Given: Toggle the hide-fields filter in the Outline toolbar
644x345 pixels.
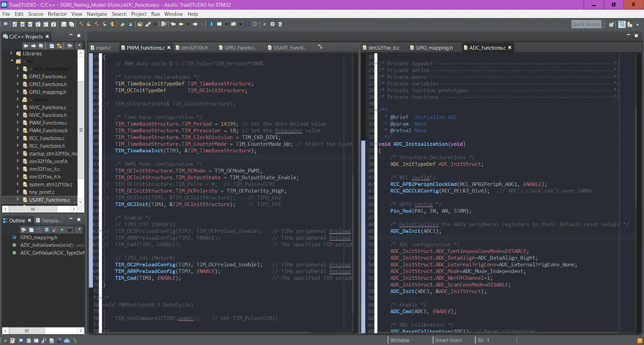Looking at the screenshot, I should click(x=47, y=230).
